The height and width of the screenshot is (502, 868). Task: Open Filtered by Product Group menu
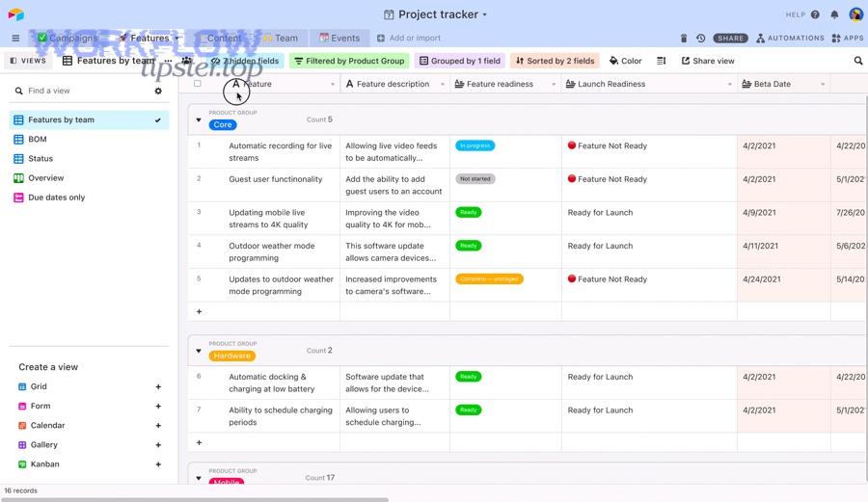coord(349,61)
